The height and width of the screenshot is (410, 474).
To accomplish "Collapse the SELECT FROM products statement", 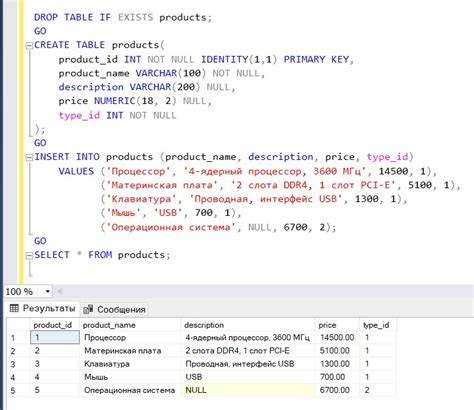I will click(29, 255).
